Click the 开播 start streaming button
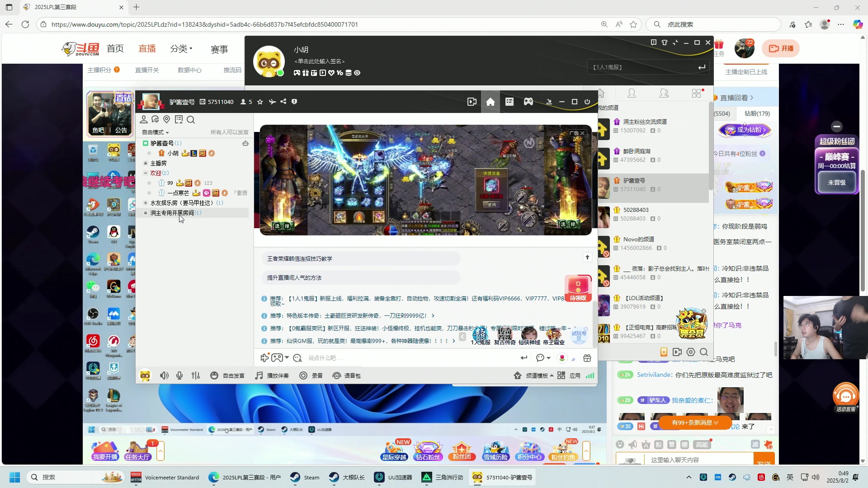 point(781,48)
